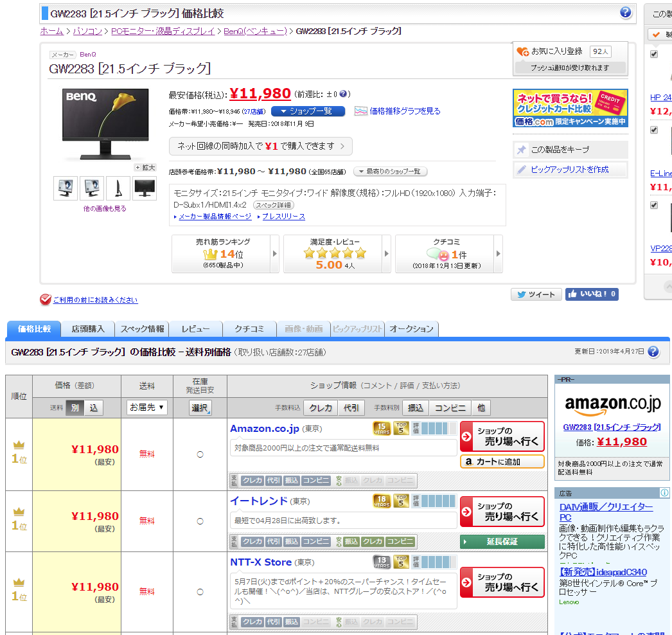Click the Amazon cart icon button カートに追加
This screenshot has height=635, width=672.
pyautogui.click(x=502, y=461)
